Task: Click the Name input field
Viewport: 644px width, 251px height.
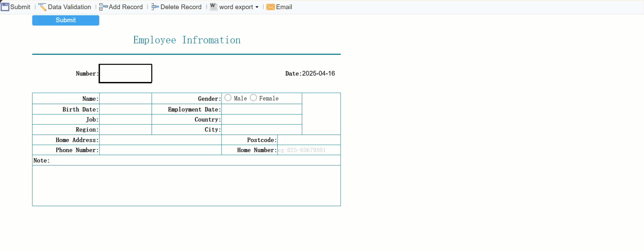Action: coord(126,99)
